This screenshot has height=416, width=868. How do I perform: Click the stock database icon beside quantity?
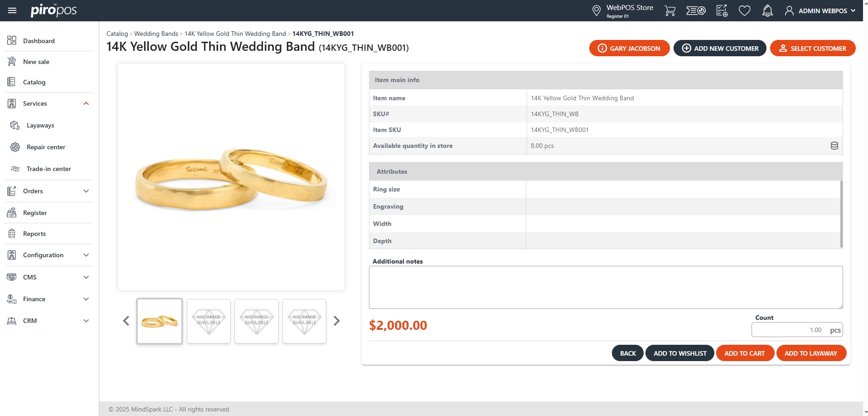pos(834,146)
